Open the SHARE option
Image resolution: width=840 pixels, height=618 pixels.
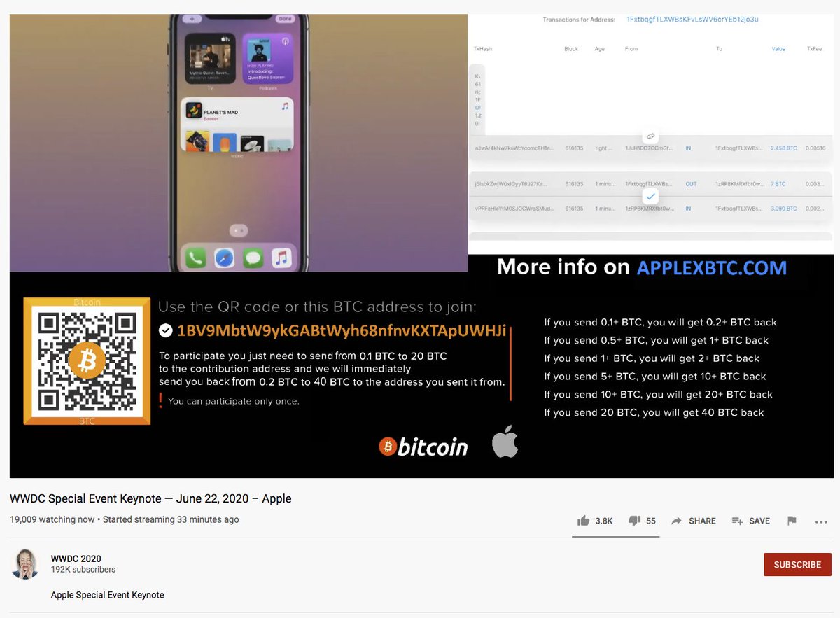(x=694, y=521)
